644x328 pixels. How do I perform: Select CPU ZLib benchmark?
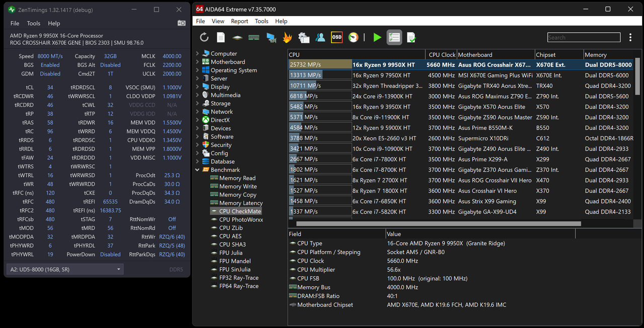[x=232, y=228]
